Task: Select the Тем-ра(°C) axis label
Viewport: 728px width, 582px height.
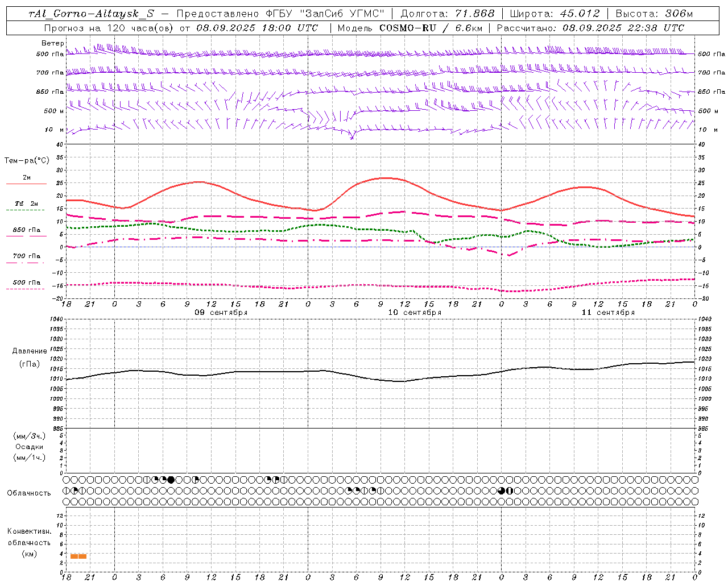Action: (x=27, y=160)
